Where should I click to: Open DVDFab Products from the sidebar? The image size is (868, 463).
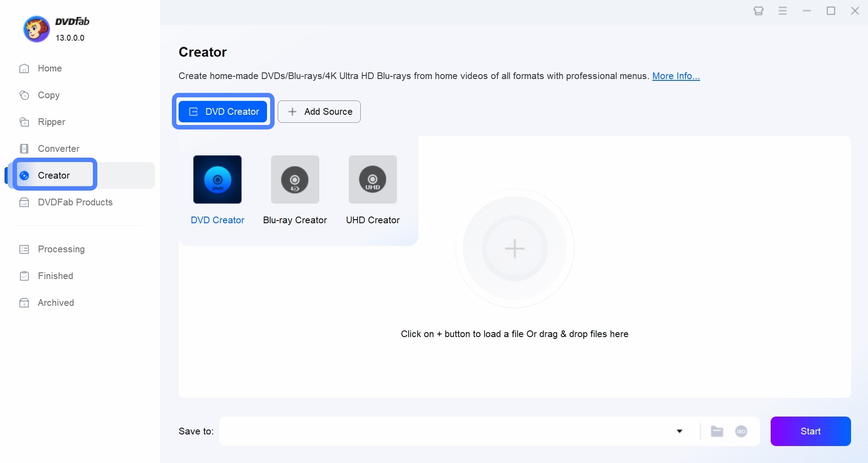pyautogui.click(x=75, y=202)
